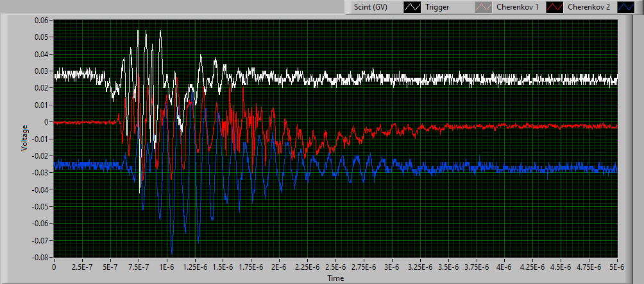Screen dimensions: 644x284
Task: Click the 0.06 maximum on Voltage axis
Action: 41,20
